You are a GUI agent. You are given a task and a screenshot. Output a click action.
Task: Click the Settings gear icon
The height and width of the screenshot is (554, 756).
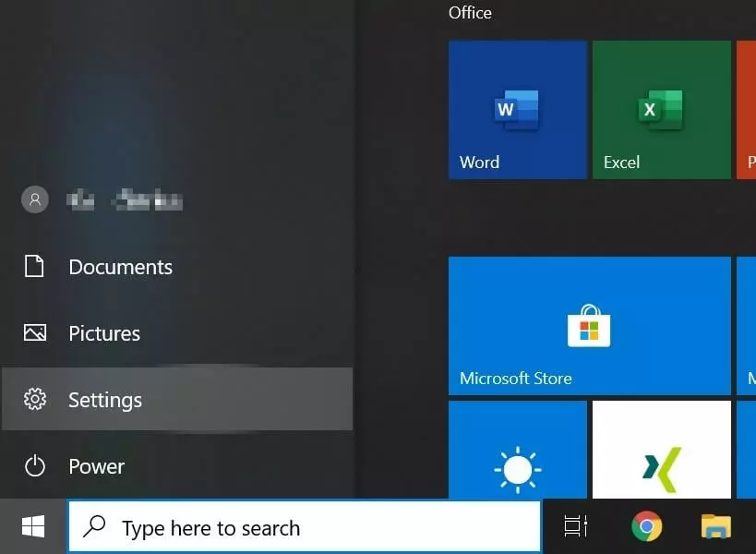pyautogui.click(x=35, y=400)
